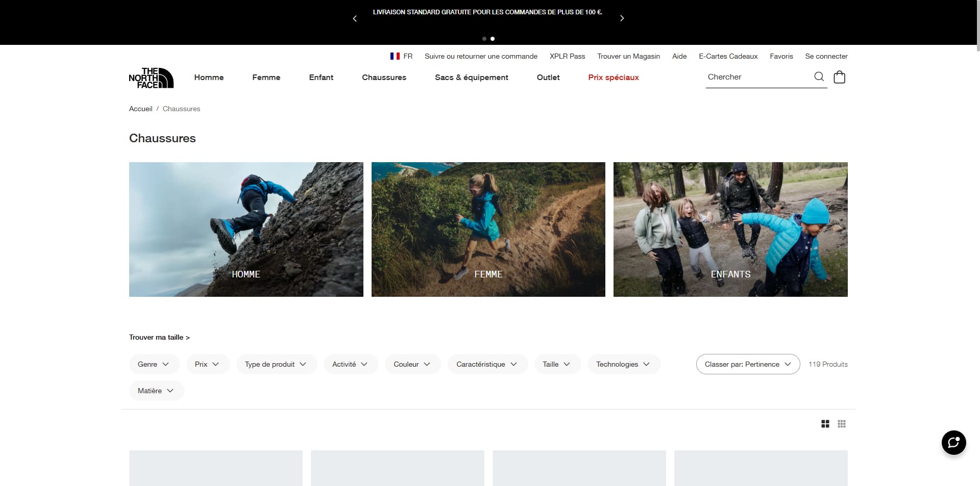
Task: Expand the Activité filter
Action: tap(351, 364)
